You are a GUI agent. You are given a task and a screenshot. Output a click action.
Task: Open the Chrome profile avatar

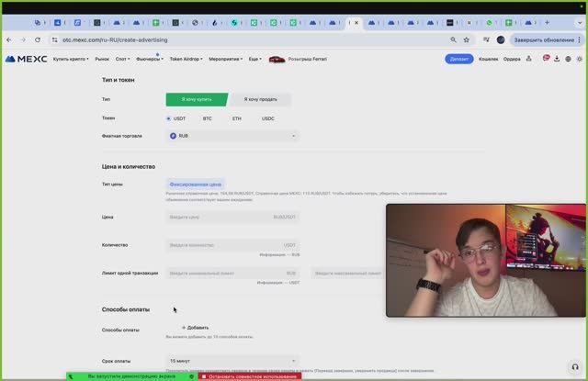501,39
